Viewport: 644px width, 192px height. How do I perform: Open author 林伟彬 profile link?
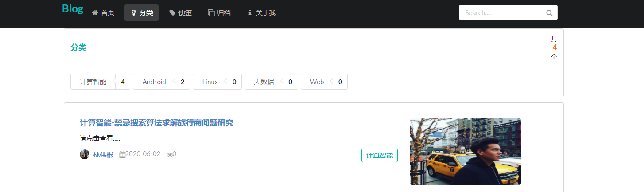(103, 155)
